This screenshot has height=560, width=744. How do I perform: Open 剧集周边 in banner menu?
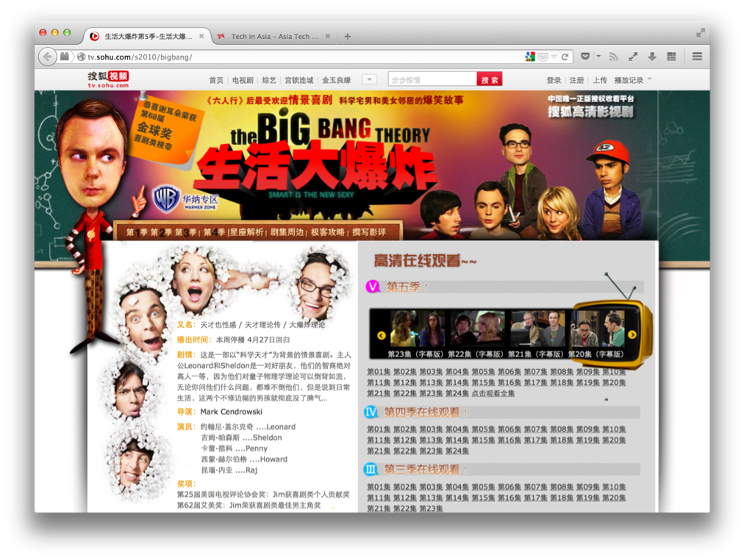point(287,232)
